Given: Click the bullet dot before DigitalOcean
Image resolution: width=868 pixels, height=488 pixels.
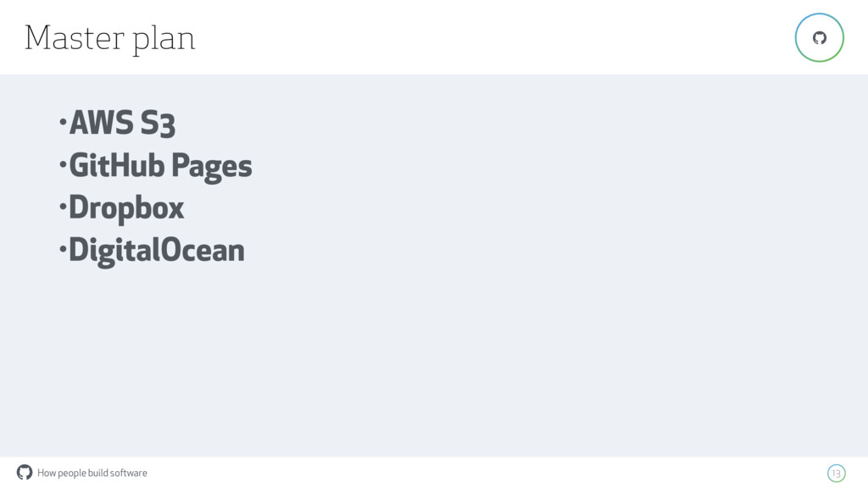Looking at the screenshot, I should coord(63,249).
